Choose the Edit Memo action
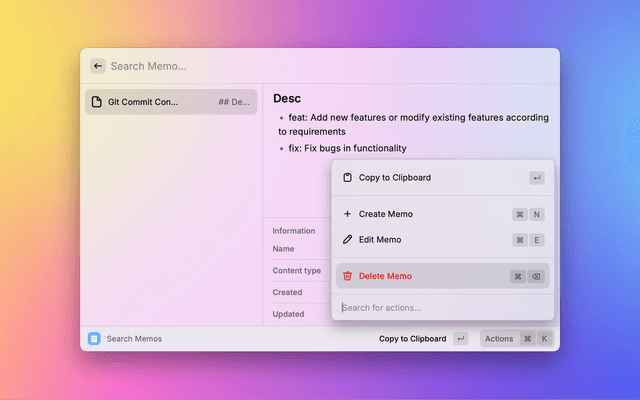Screen dimensions: 640x400 pyautogui.click(x=380, y=240)
